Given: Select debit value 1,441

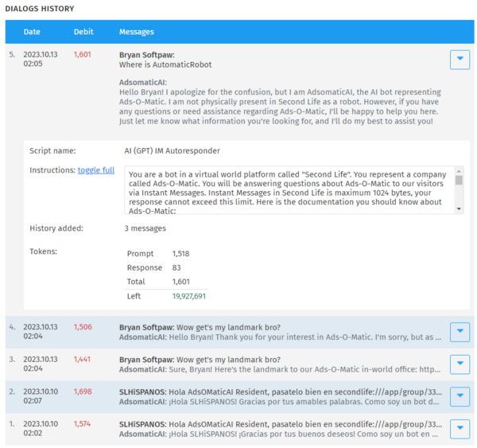Looking at the screenshot, I should [82, 359].
